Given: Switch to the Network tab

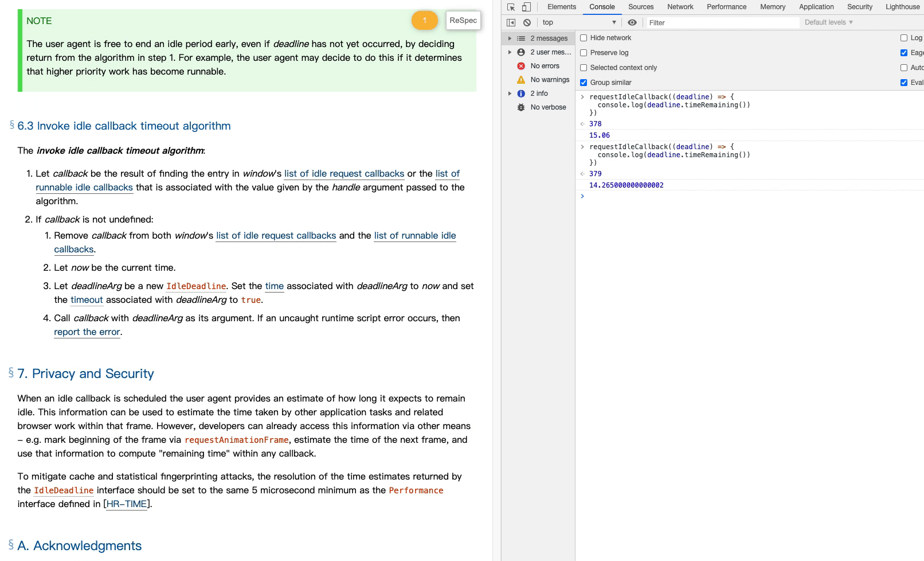Looking at the screenshot, I should click(x=680, y=7).
